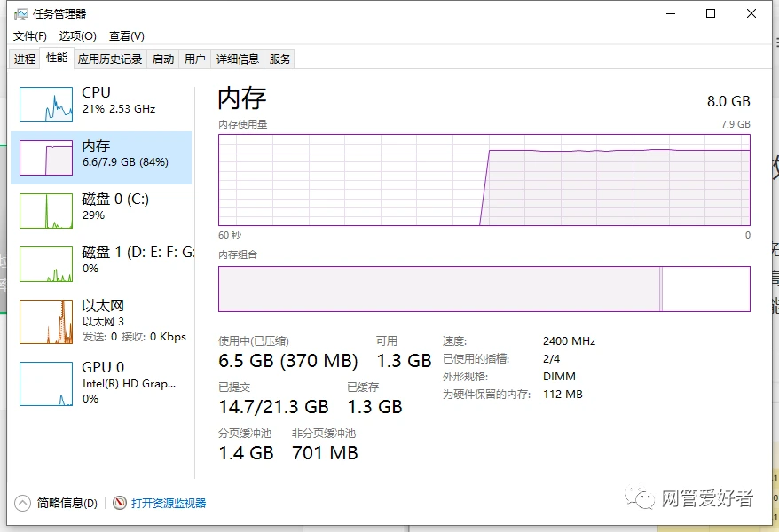Open the 选项(O) menu
Screen dimensions: 779x532
pos(77,36)
